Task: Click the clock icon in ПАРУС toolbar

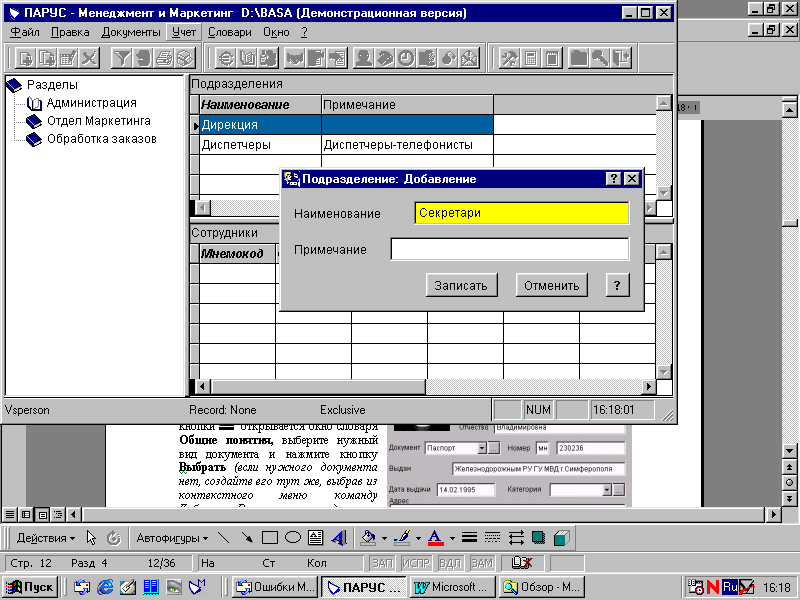Action: point(406,58)
